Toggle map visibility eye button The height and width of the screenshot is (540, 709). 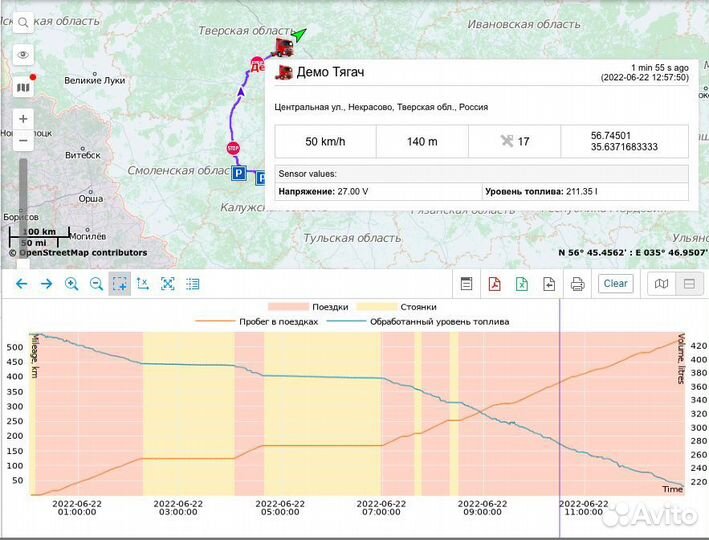(23, 55)
